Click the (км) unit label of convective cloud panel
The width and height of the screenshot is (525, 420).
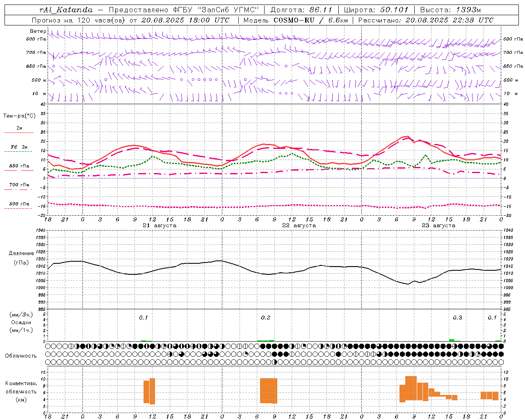[21, 399]
